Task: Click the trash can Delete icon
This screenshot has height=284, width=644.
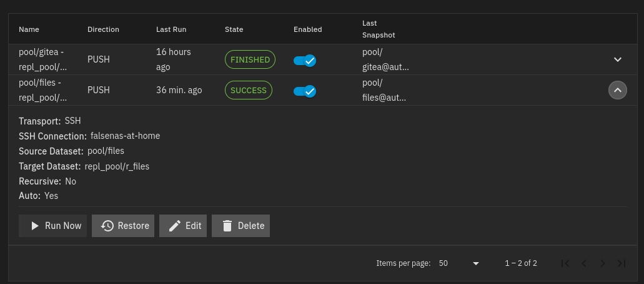Action: click(x=227, y=226)
